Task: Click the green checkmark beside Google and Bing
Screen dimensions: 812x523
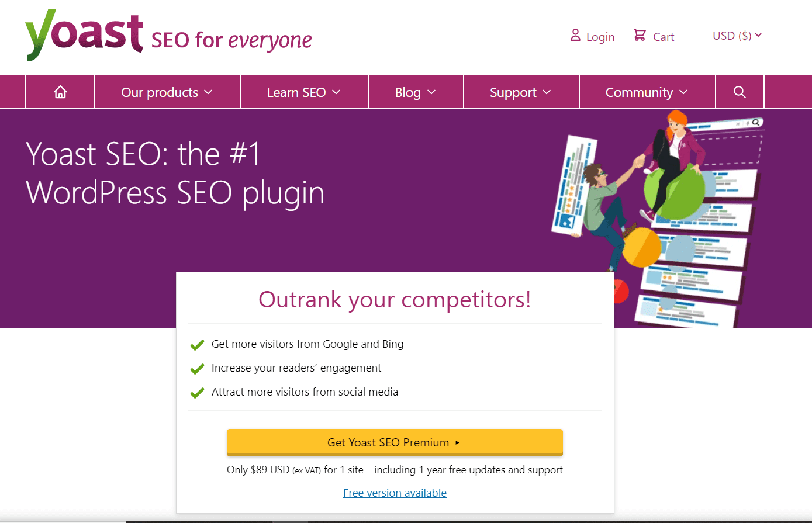Action: click(197, 345)
